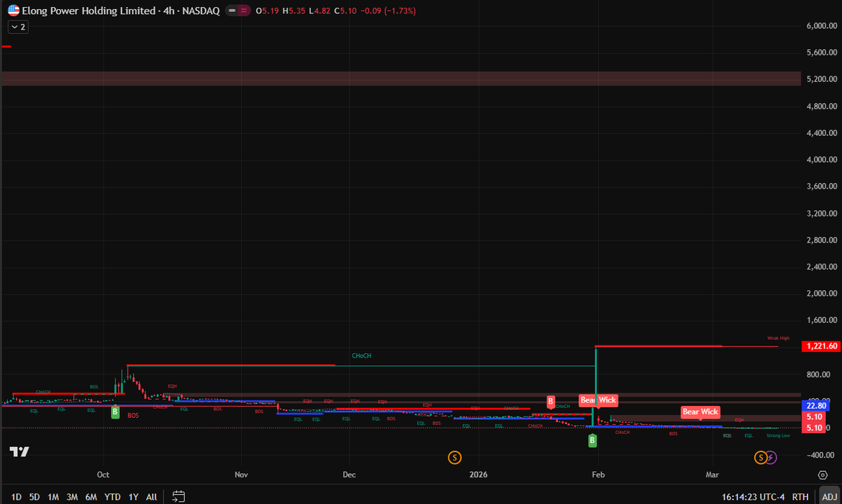The image size is (842, 504).
Task: Switch to the YTD range tab
Action: [x=112, y=496]
